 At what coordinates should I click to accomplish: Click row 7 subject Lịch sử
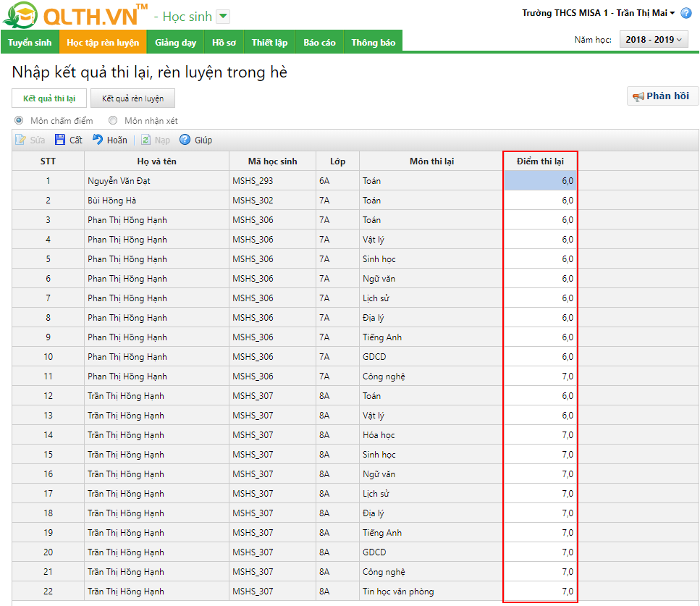pos(376,298)
